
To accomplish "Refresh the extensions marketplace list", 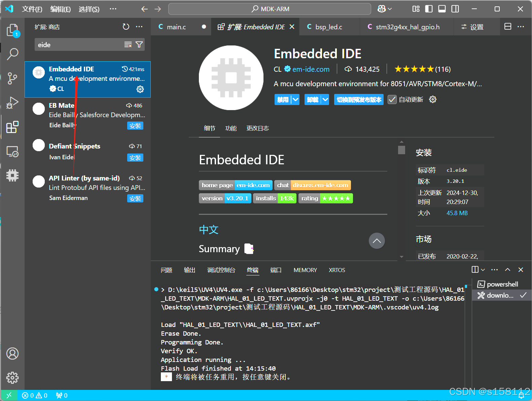I will pyautogui.click(x=126, y=27).
